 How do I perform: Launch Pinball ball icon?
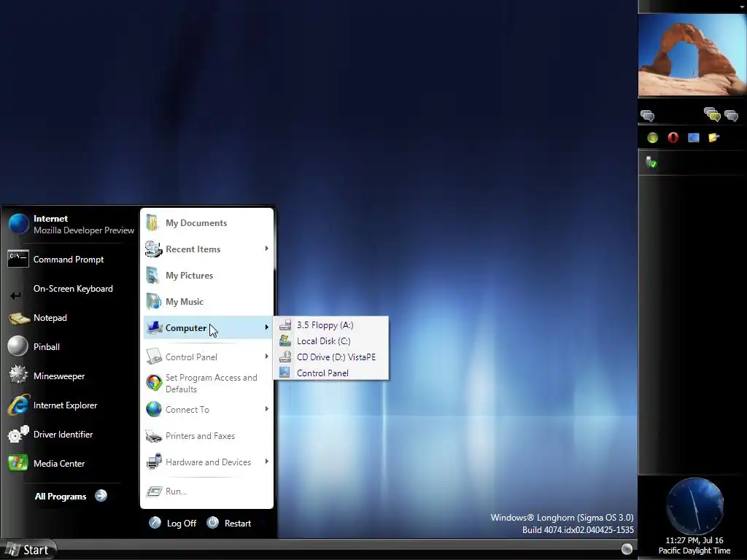pyautogui.click(x=18, y=346)
